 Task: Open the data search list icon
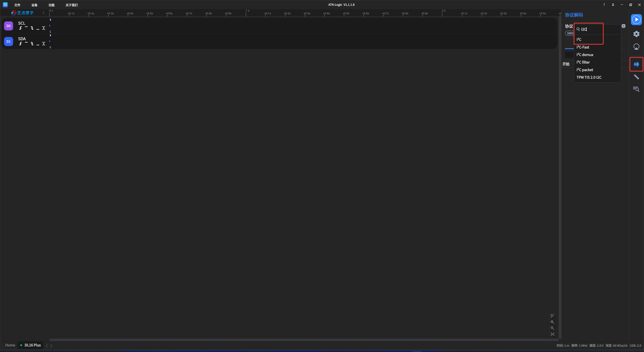click(x=636, y=89)
